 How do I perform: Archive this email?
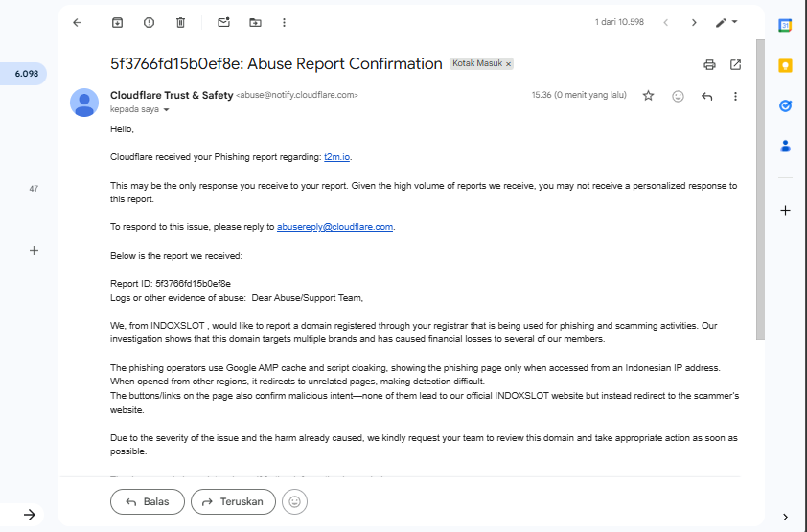pos(117,23)
